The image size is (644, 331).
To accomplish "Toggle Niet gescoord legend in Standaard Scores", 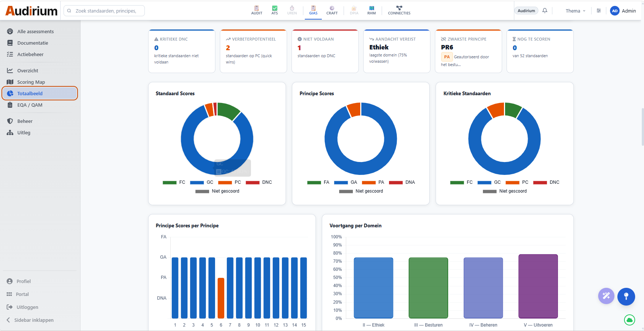I will 217,191.
